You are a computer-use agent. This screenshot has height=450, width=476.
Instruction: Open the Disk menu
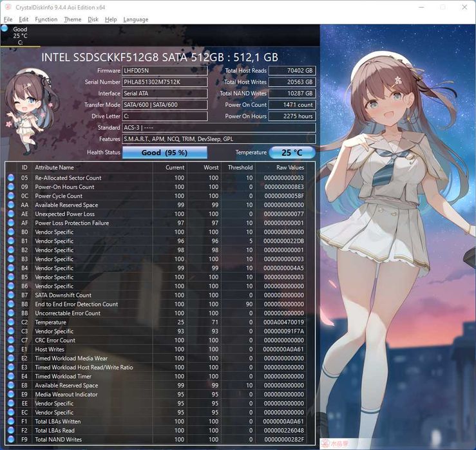coord(93,19)
